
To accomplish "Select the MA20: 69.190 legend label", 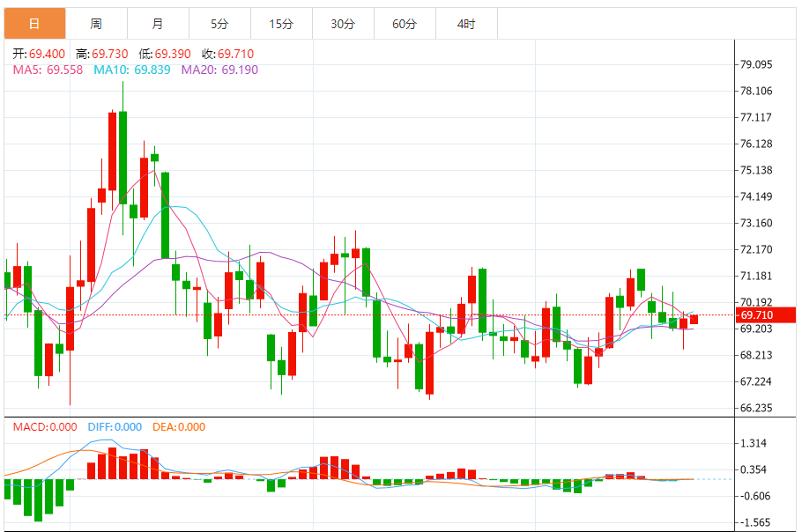I will [x=220, y=70].
